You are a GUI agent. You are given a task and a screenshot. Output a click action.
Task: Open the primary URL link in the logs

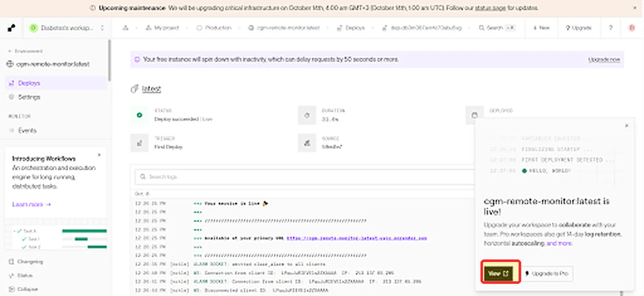357,238
